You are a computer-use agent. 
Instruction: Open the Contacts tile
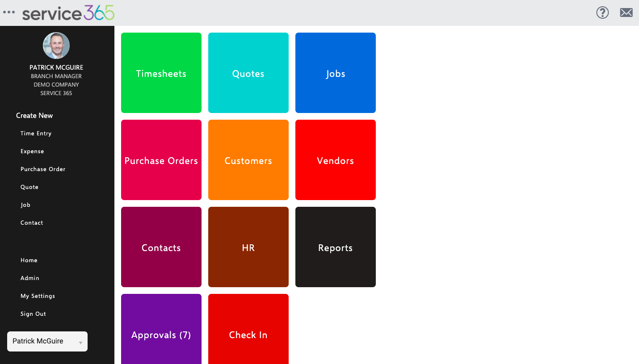click(161, 247)
